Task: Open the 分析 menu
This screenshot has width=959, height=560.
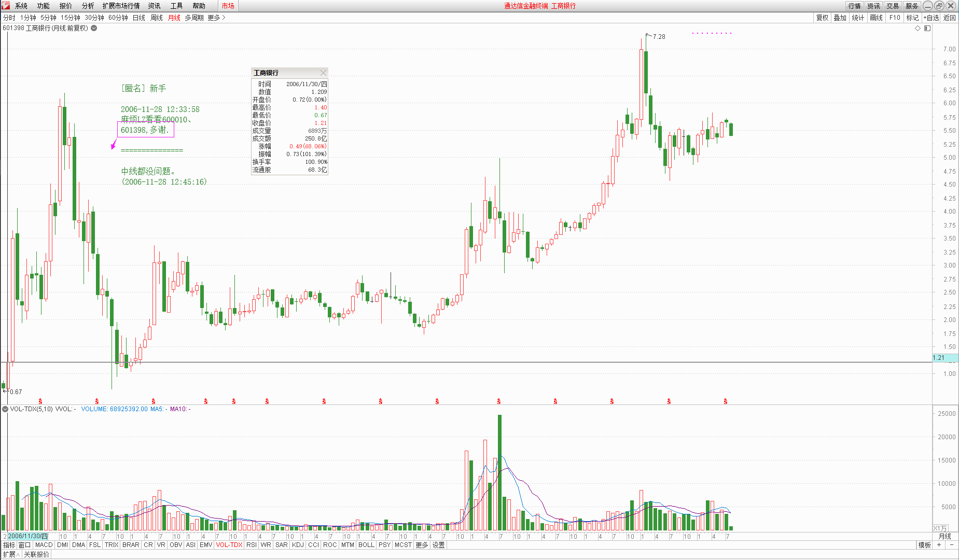Action: (x=88, y=6)
